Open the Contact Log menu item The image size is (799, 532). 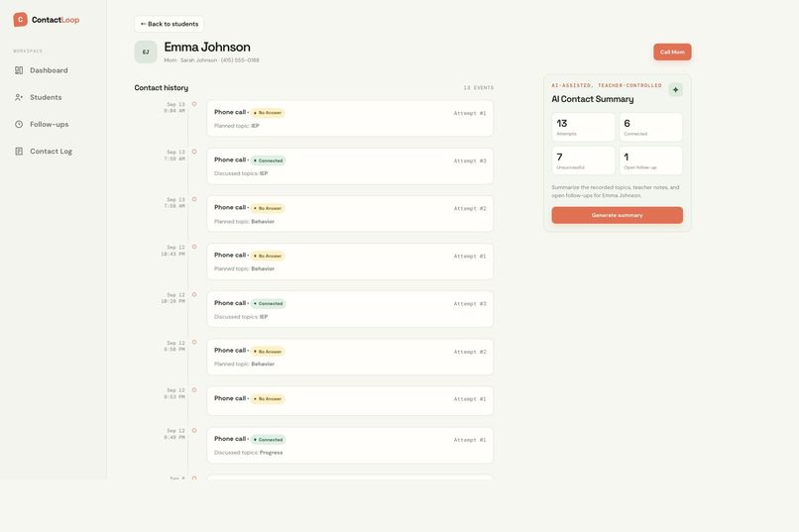pyautogui.click(x=53, y=152)
